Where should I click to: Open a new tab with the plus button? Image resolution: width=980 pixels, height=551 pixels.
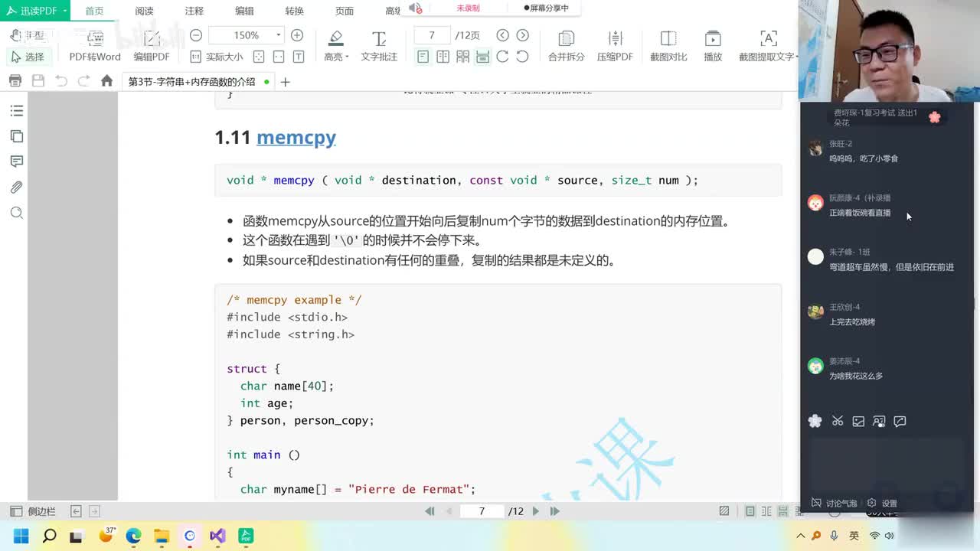tap(286, 82)
